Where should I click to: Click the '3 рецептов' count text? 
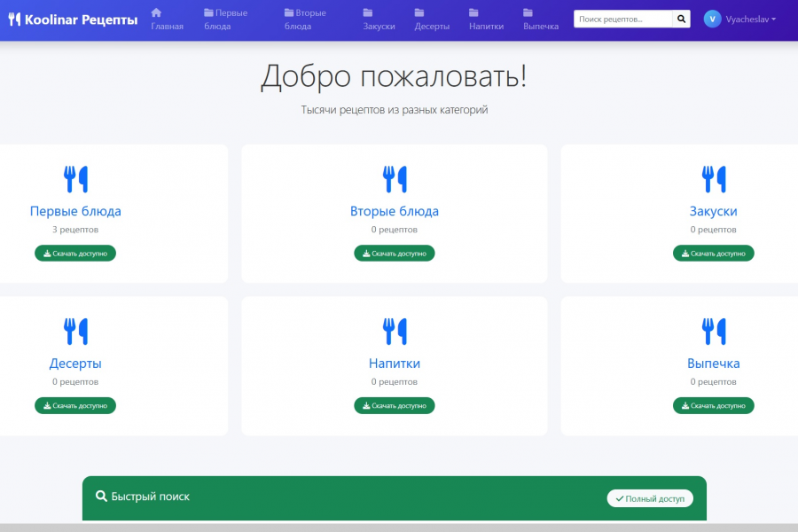[75, 230]
